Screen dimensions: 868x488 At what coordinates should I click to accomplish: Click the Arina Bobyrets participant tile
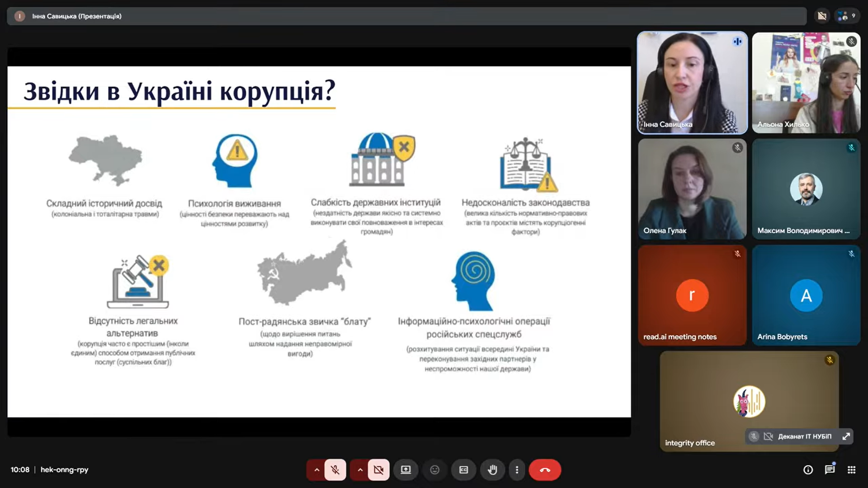pyautogui.click(x=806, y=296)
